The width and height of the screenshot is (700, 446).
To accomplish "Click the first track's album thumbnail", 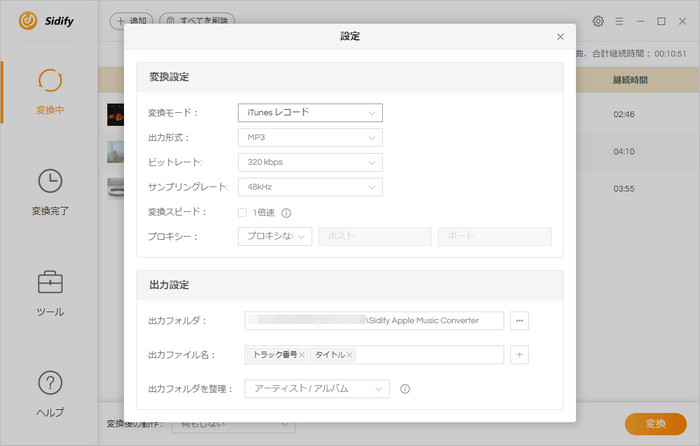I will point(115,115).
